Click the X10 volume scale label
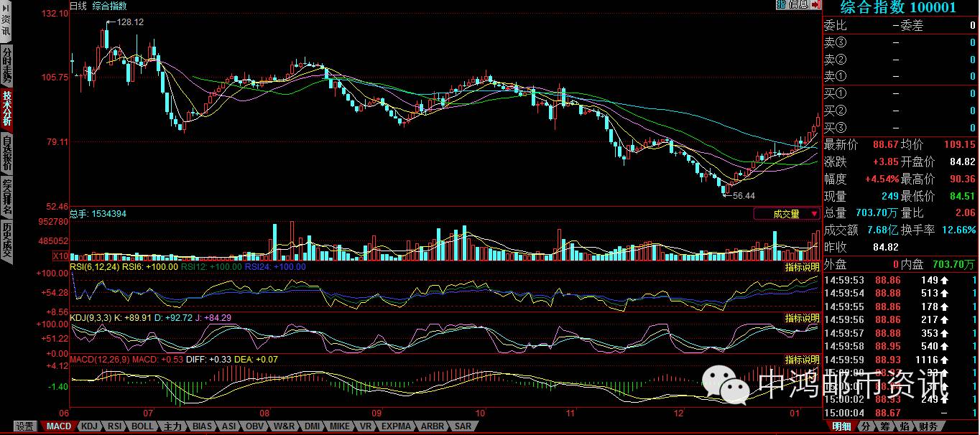The height and width of the screenshot is (435, 980). pos(61,256)
